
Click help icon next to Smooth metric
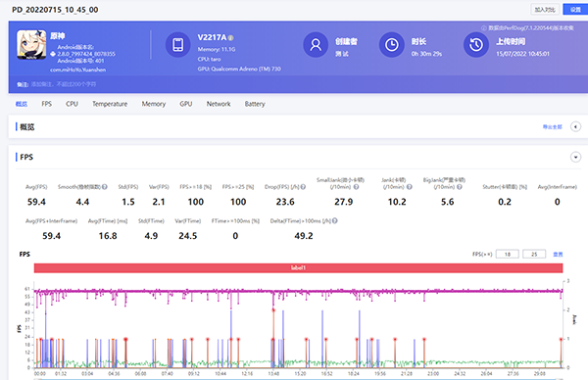point(105,187)
